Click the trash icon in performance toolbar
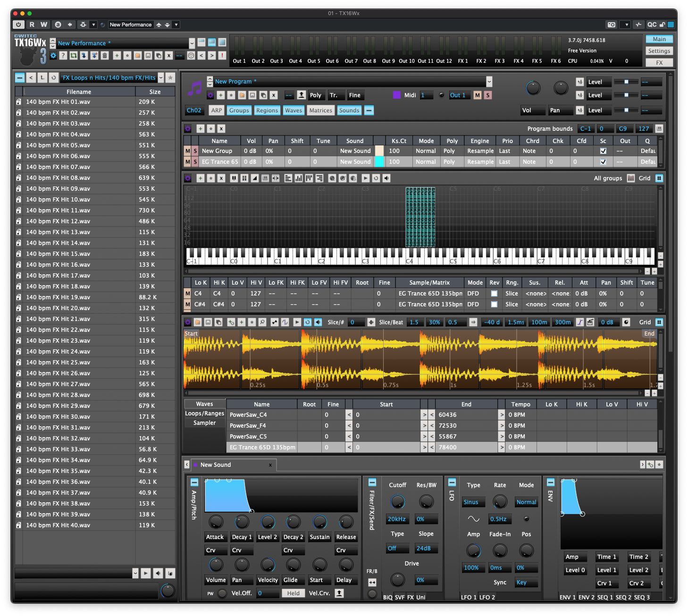This screenshot has height=616, width=688. pos(105,56)
